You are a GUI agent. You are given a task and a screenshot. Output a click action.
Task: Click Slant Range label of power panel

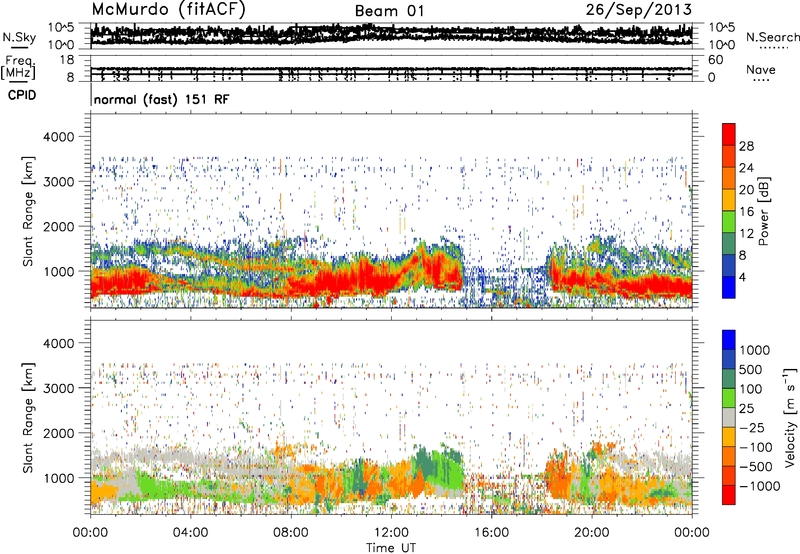click(28, 211)
